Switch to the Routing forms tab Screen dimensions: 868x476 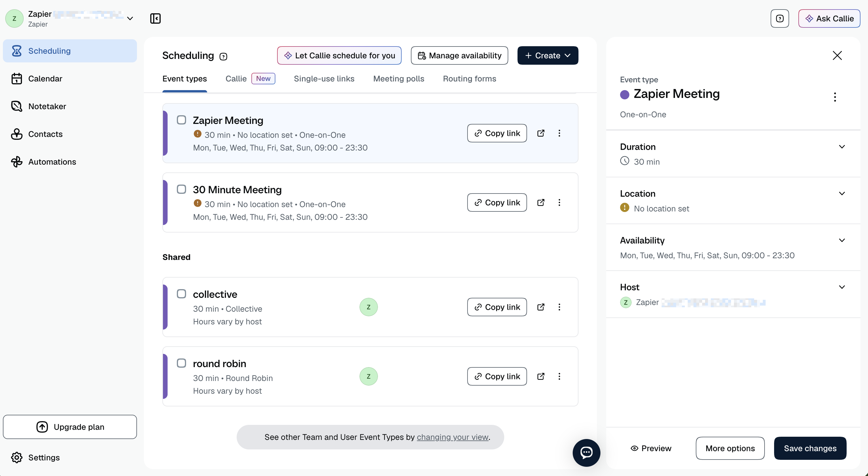click(469, 79)
